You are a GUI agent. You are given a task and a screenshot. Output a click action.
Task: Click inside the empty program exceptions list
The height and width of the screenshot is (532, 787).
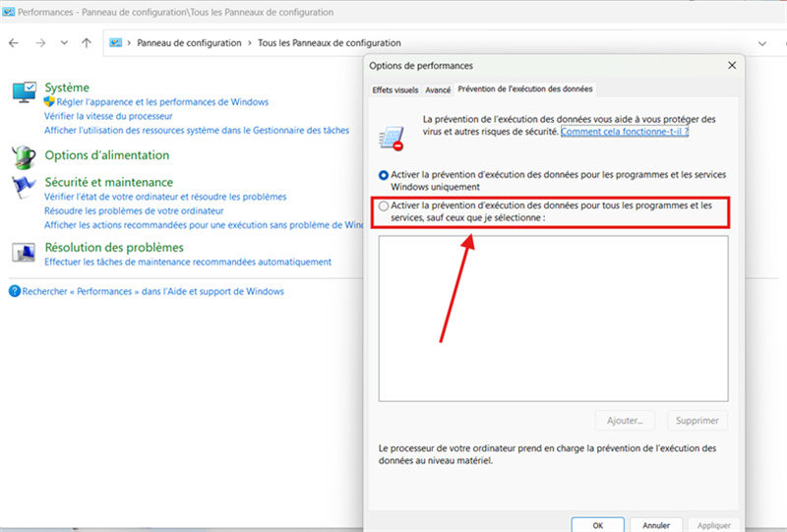(553, 319)
